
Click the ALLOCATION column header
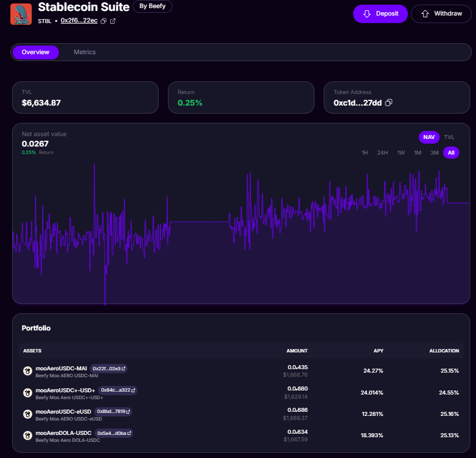(444, 351)
